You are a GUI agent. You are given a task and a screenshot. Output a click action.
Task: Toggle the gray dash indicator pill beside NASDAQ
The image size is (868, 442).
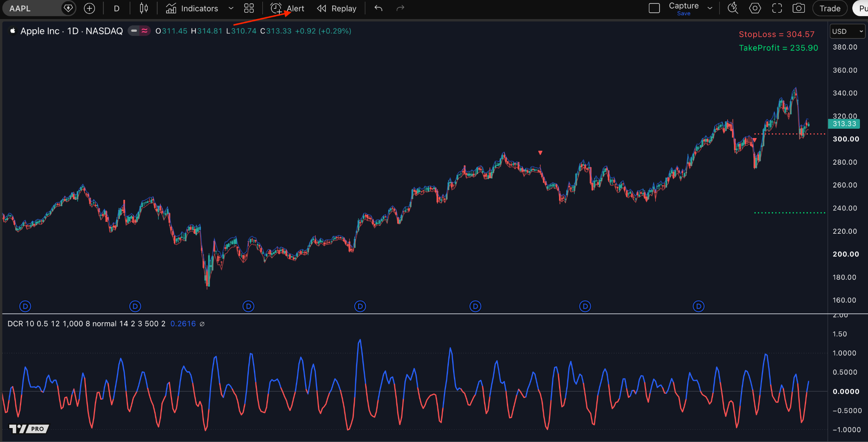coord(134,31)
